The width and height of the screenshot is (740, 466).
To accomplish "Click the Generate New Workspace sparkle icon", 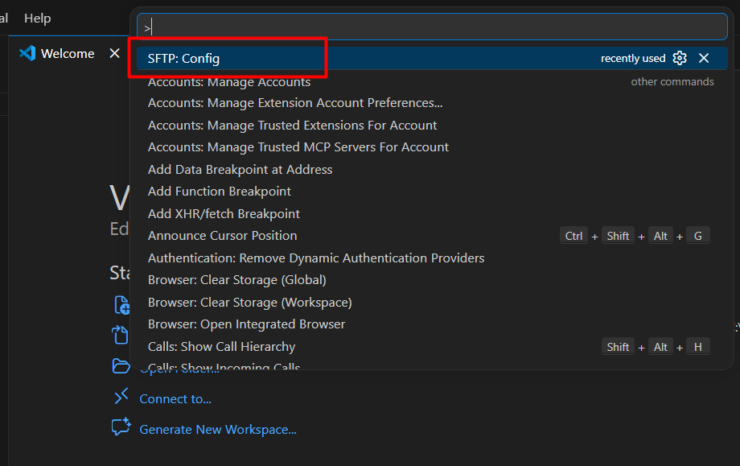I will [x=121, y=428].
